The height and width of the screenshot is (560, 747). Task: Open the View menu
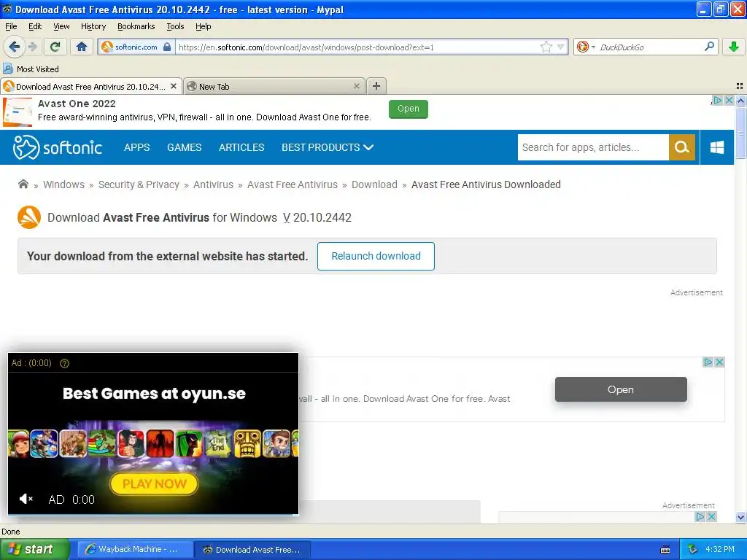click(x=61, y=26)
